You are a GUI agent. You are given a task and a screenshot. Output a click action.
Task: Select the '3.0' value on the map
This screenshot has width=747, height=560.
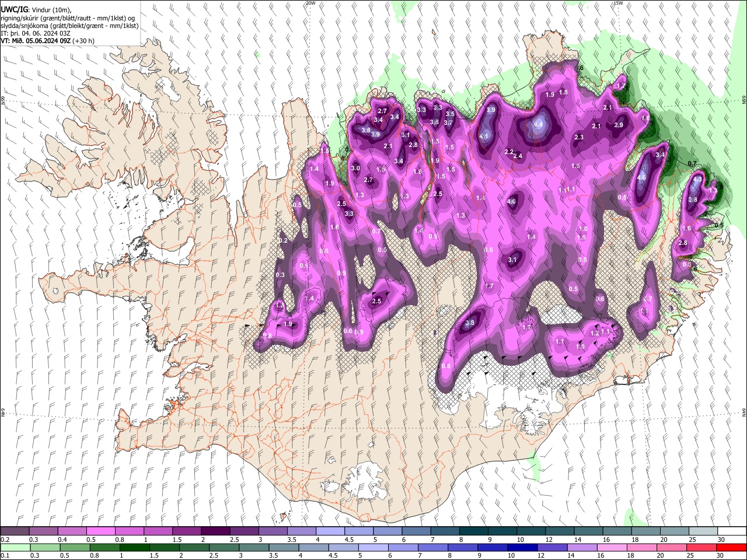click(x=355, y=169)
